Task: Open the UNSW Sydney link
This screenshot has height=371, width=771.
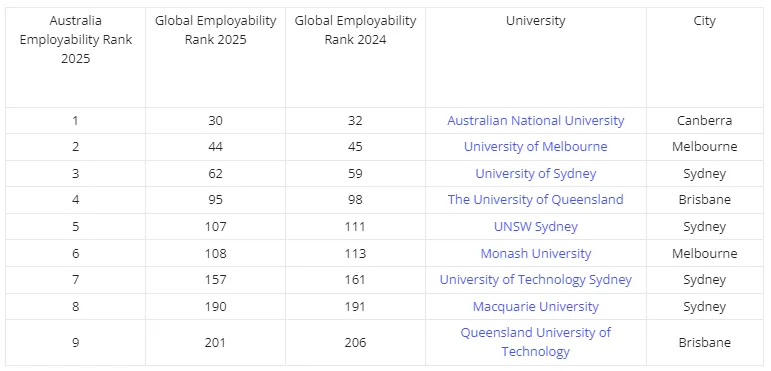Action: click(x=535, y=227)
